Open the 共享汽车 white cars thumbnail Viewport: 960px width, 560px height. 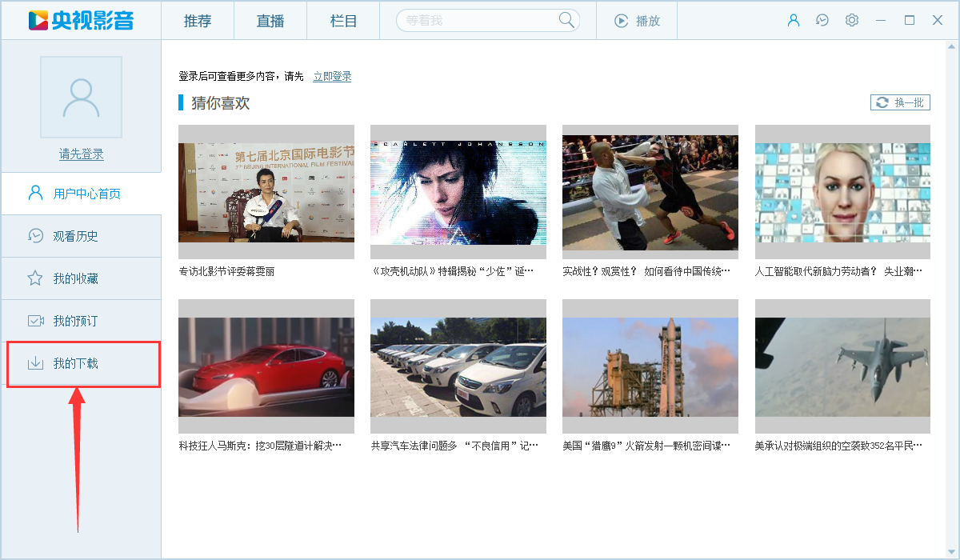point(458,366)
